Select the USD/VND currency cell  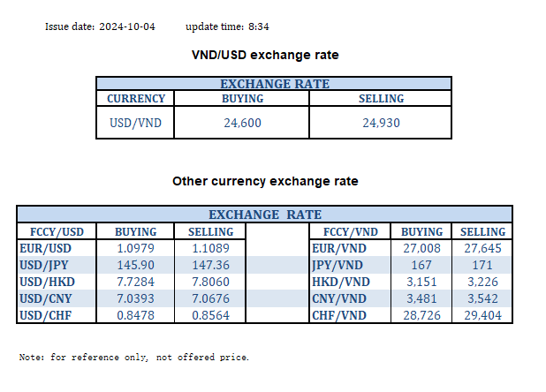pos(135,123)
